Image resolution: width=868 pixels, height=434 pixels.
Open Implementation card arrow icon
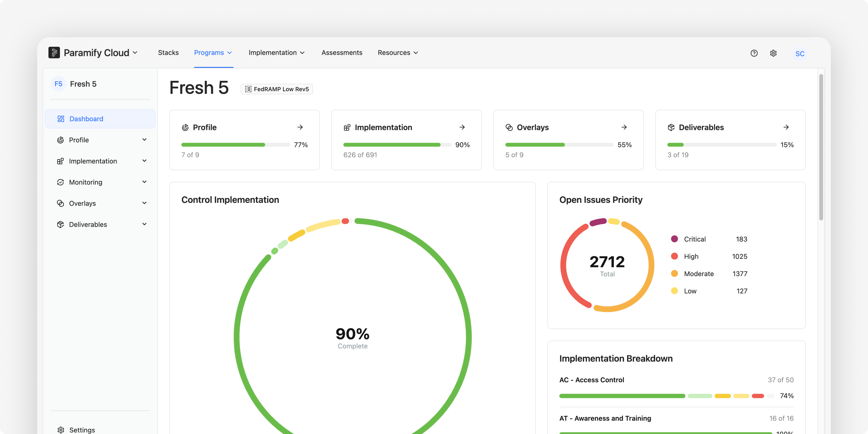pos(462,127)
